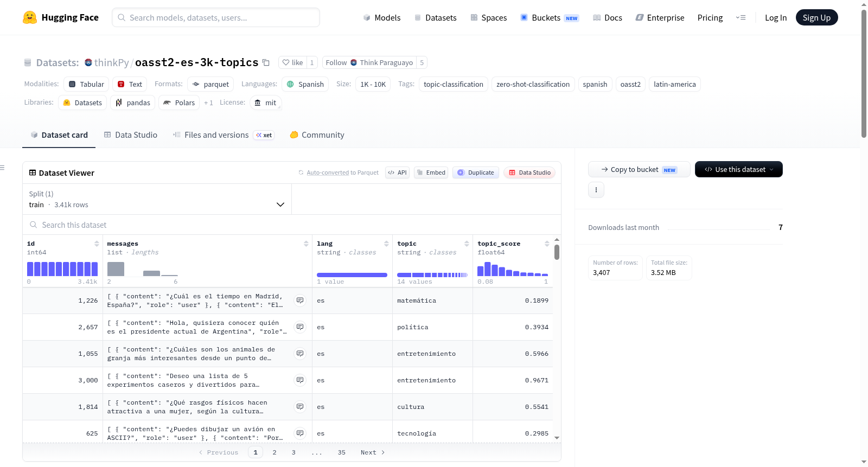
Task: Focus the Search this dataset field
Action: coord(292,225)
